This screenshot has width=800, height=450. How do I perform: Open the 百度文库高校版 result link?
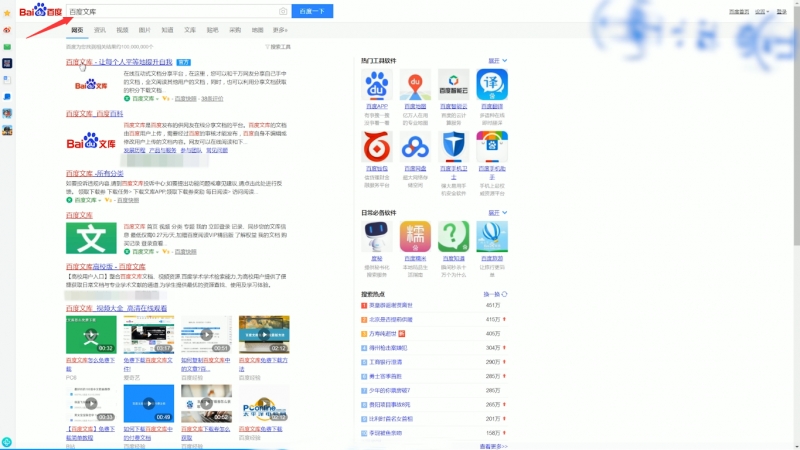[106, 267]
